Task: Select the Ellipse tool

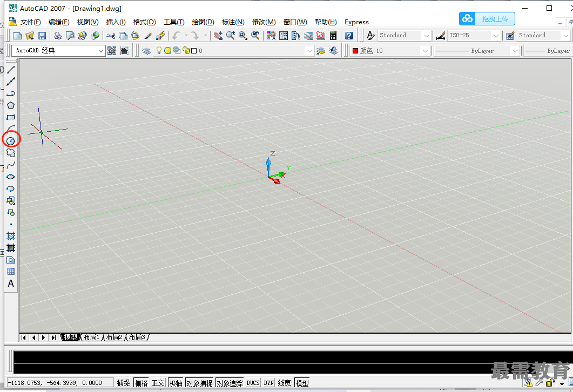Action: coord(11,177)
